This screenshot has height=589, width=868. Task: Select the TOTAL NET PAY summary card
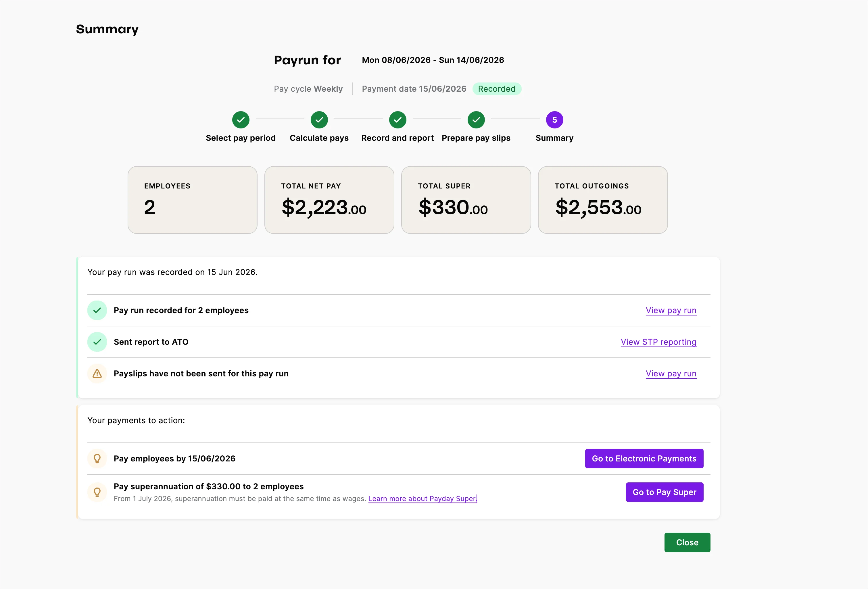tap(329, 200)
